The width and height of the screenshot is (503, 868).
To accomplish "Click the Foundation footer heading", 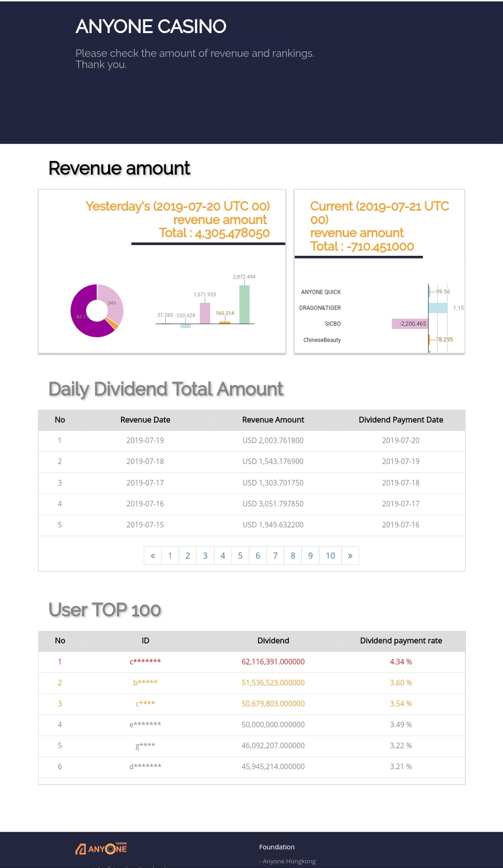I will 277,847.
